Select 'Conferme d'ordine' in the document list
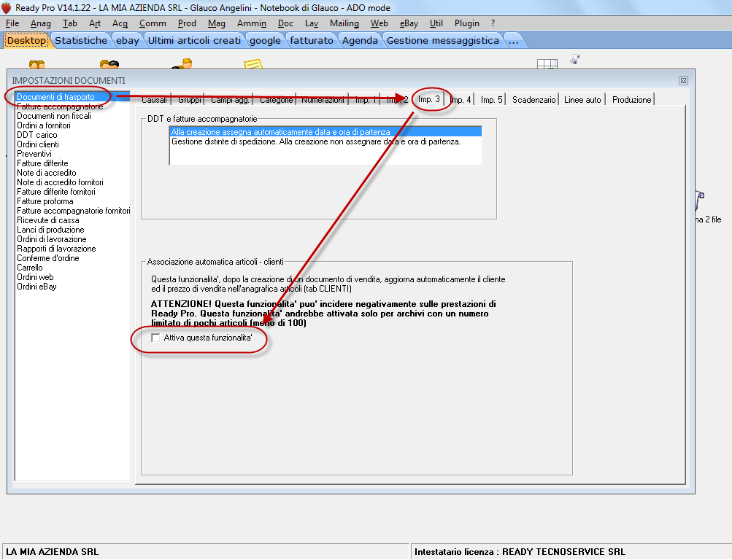Image resolution: width=732 pixels, height=560 pixels. (x=72, y=258)
